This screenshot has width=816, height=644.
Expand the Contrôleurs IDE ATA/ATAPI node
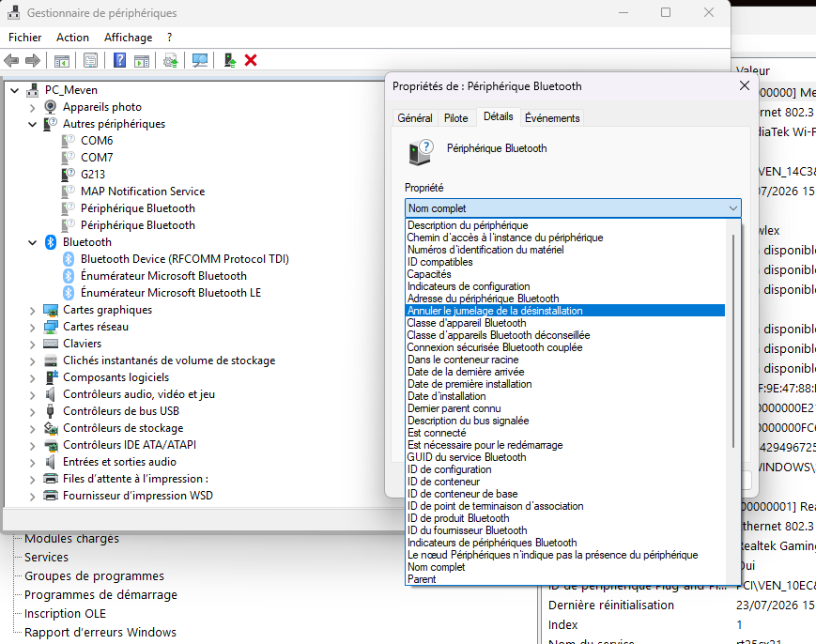point(33,446)
